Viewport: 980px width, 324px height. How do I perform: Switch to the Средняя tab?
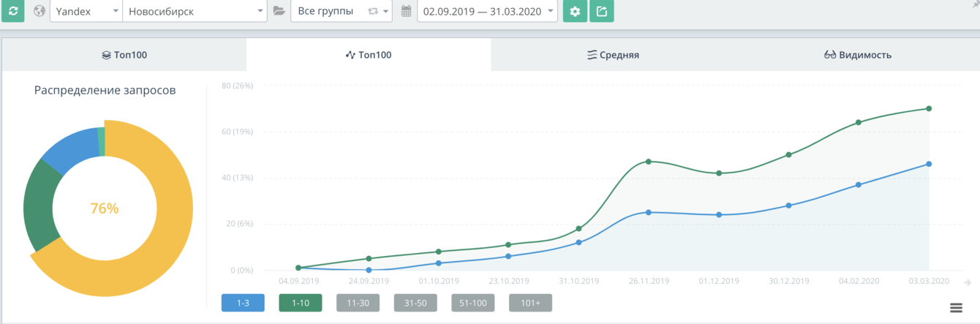[x=613, y=55]
